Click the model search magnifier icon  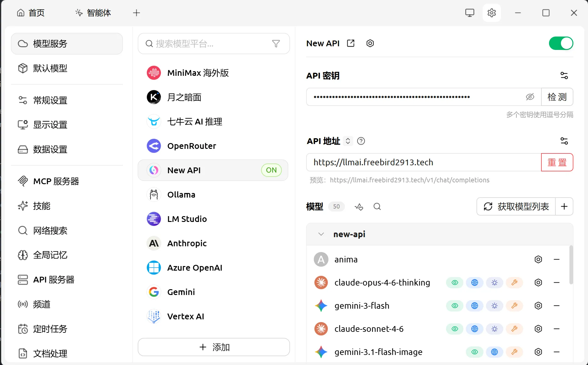377,207
